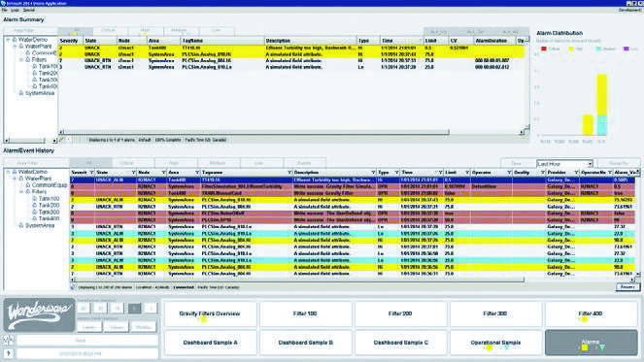The height and width of the screenshot is (362, 644).
Task: Click the yellow alarm indicator under Gravity Filters Overview
Action: click(204, 319)
